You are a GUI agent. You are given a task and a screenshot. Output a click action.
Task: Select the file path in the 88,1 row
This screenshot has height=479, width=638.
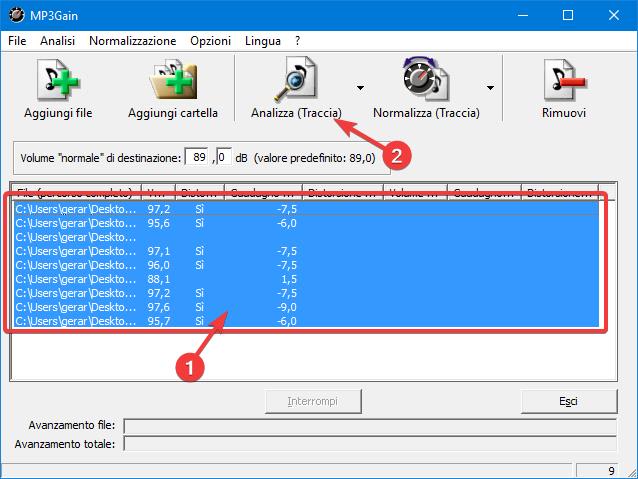(x=76, y=279)
